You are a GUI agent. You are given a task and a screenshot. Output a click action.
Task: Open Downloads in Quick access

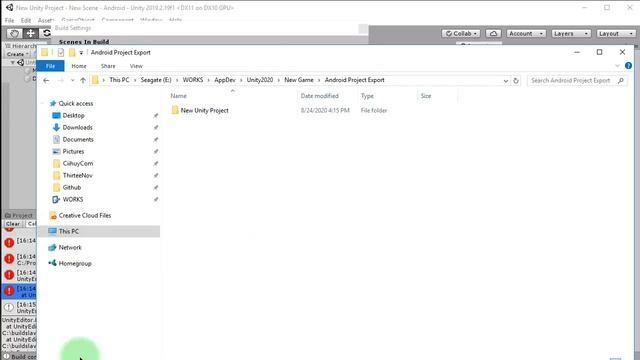[77, 127]
